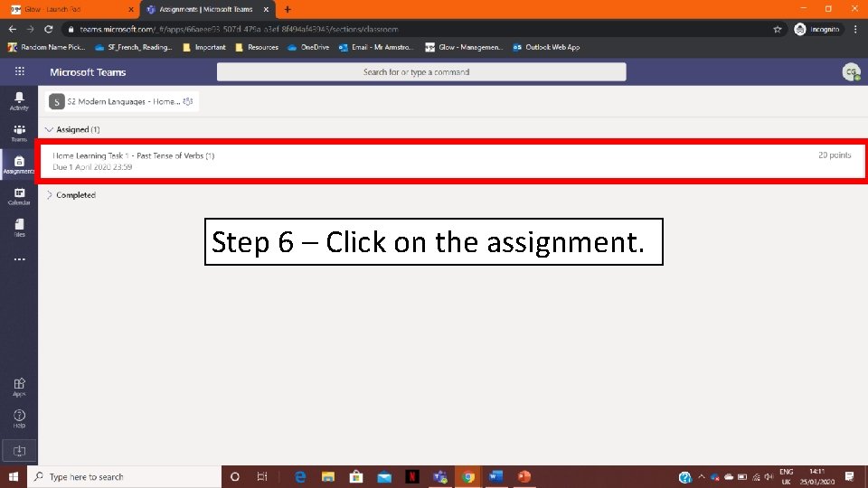Go forward with browser forward arrow
Image resolution: width=868 pixels, height=488 pixels.
point(31,29)
